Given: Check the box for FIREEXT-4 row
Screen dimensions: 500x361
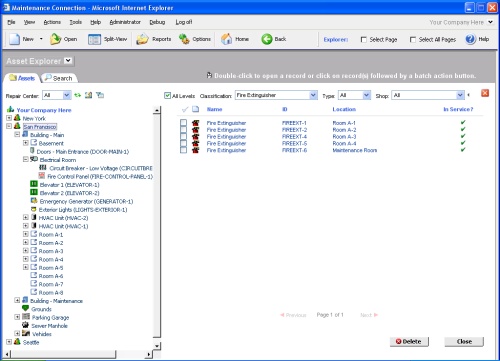Looking at the screenshot, I should (183, 136).
